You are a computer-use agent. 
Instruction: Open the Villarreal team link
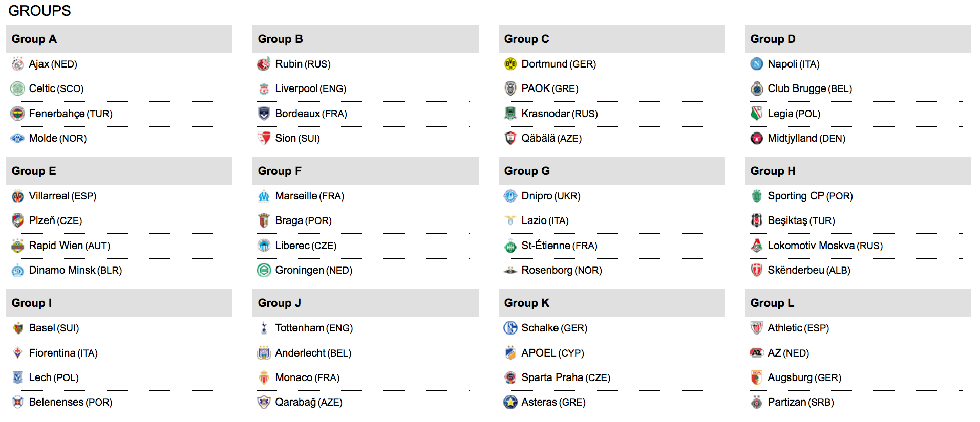pyautogui.click(x=49, y=196)
